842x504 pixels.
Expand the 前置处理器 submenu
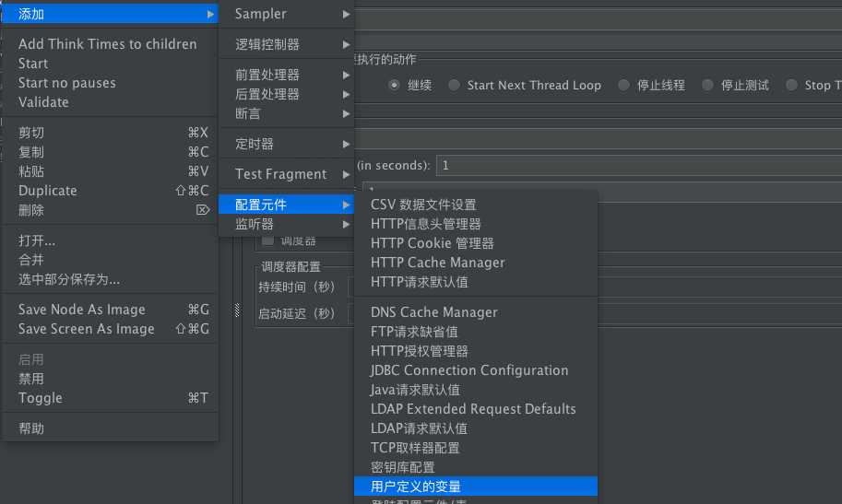coord(286,75)
